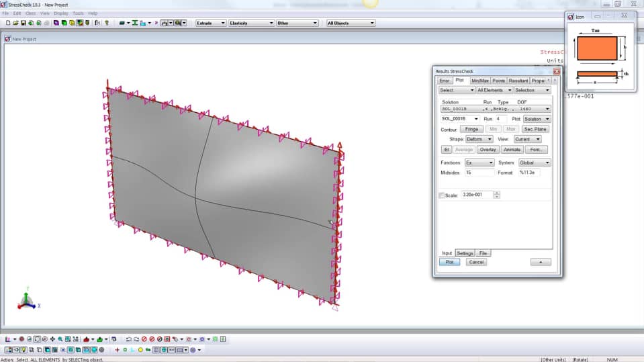Click the New file icon in top toolbar
The height and width of the screenshot is (362, 644).
tap(8, 23)
